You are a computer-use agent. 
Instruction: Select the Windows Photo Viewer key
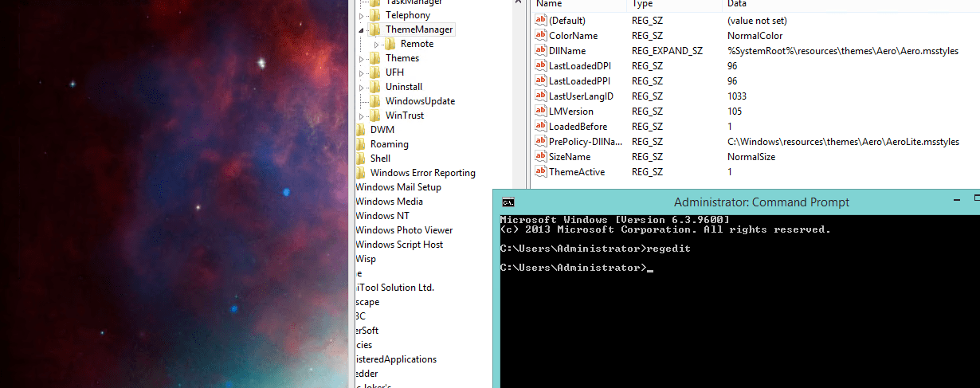click(404, 230)
